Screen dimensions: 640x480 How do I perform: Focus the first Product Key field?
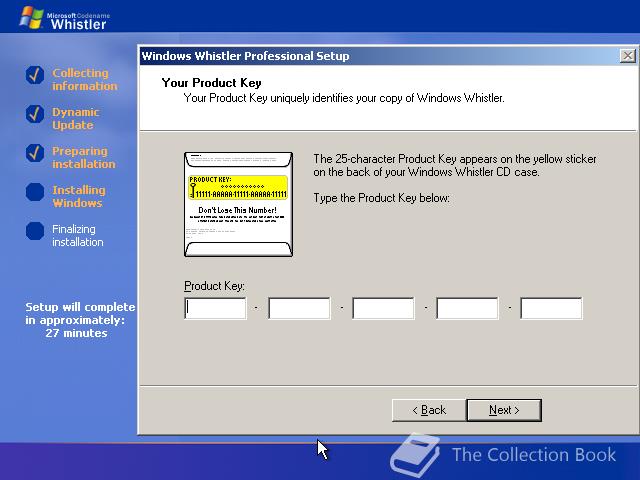(x=216, y=308)
